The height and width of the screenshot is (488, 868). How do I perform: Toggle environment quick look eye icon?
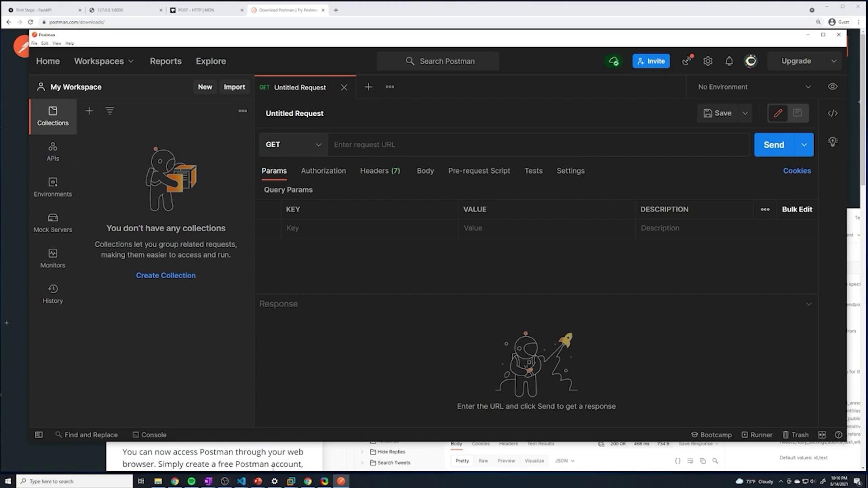[x=832, y=87]
